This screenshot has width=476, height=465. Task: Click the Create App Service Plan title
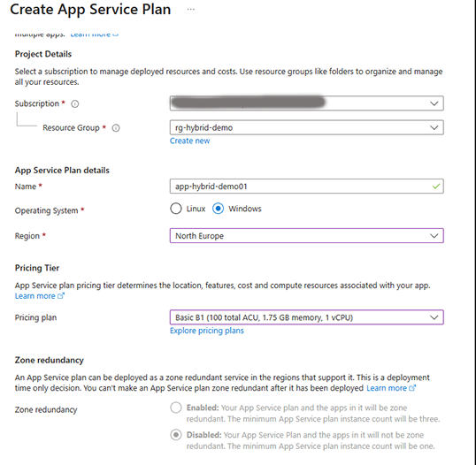pyautogui.click(x=90, y=10)
